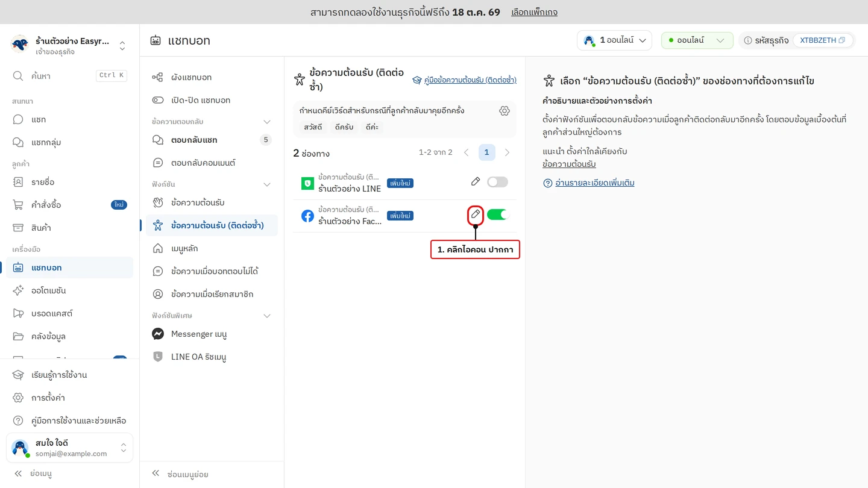Open การตั้งค่า settings in the sidebar
The width and height of the screenshot is (868, 488).
point(70,398)
